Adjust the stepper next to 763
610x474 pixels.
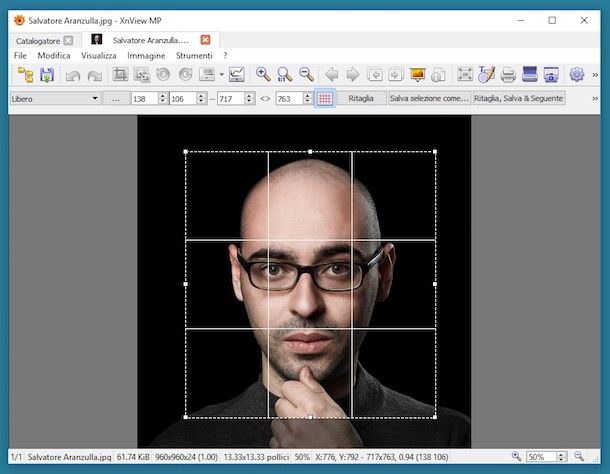point(308,98)
